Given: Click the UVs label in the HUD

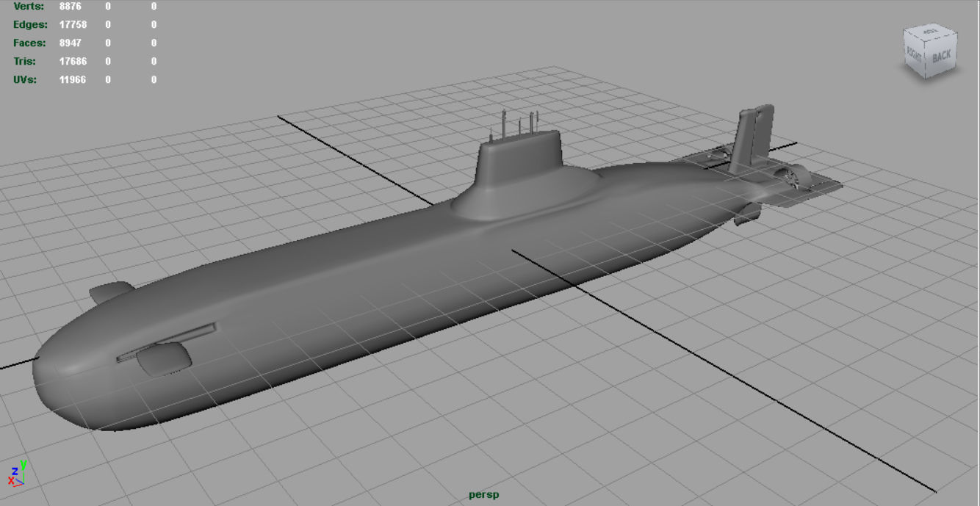Looking at the screenshot, I should point(25,79).
